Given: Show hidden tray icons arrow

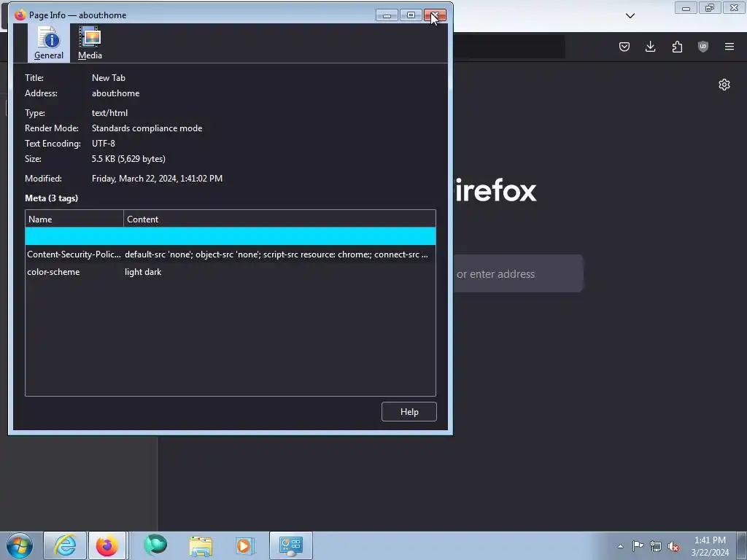Looking at the screenshot, I should tap(620, 546).
